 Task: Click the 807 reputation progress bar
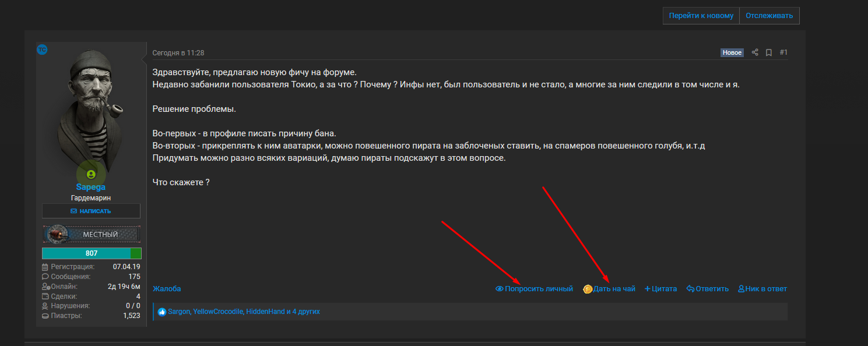pyautogui.click(x=92, y=253)
